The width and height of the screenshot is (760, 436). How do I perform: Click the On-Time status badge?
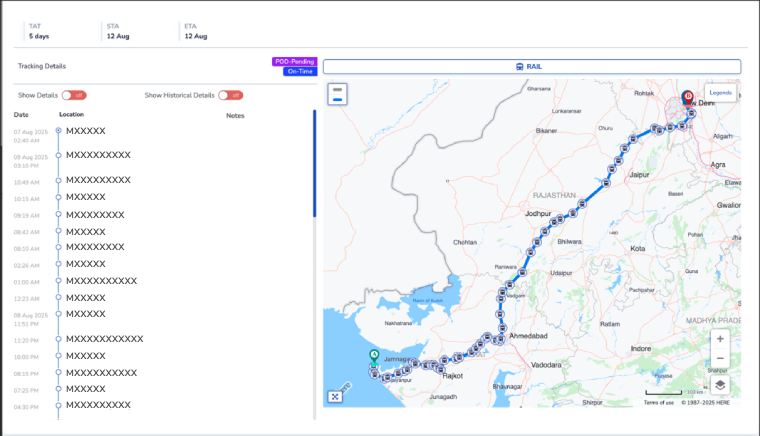coord(299,71)
